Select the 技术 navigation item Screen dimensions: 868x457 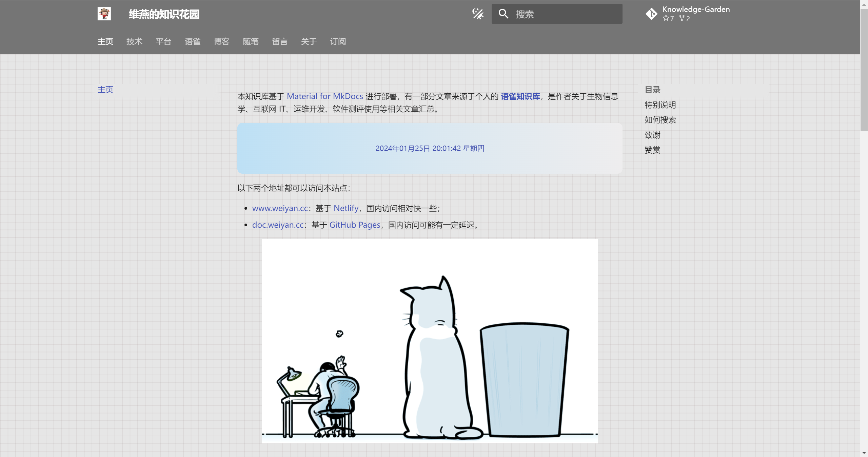point(134,41)
